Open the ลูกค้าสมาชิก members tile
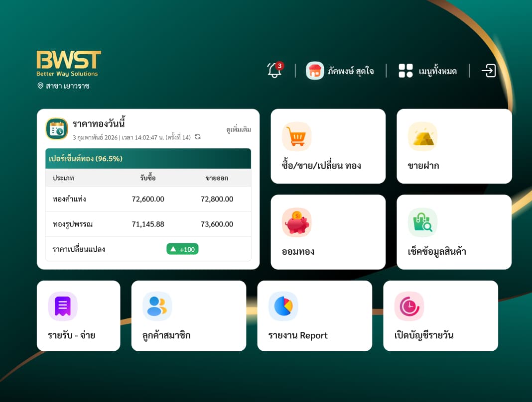 pos(189,315)
